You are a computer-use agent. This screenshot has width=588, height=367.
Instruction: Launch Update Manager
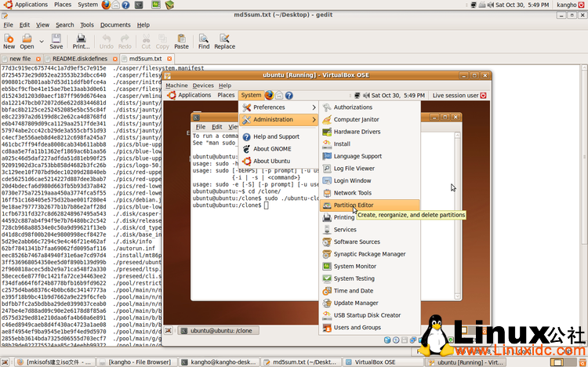pyautogui.click(x=370, y=303)
